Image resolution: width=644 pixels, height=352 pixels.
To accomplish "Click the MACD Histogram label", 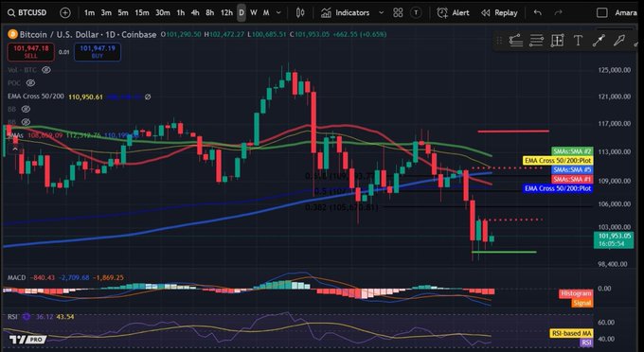I will click(576, 293).
